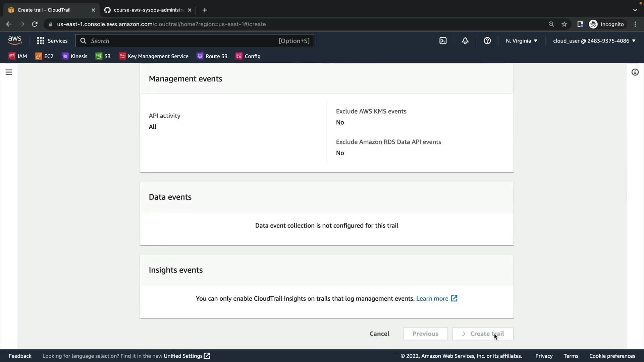Screen dimensions: 644x362
Task: Click the AWS search input field
Action: (183, 41)
